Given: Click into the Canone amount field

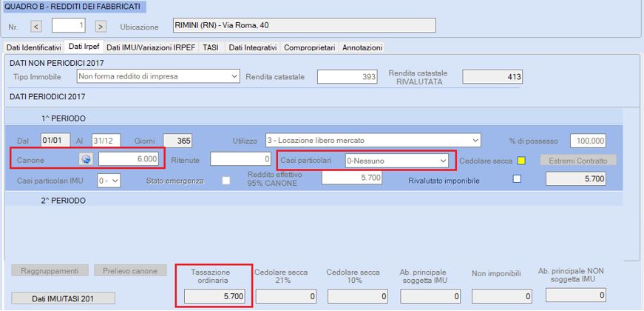Looking at the screenshot, I should tap(129, 160).
